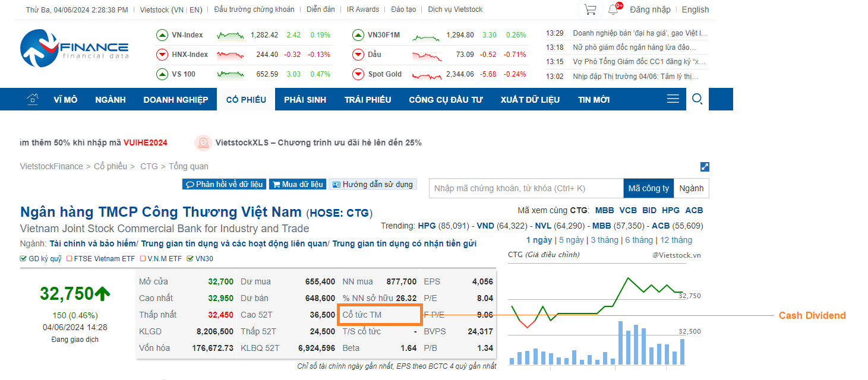Viewport: 868px width, 380px height.
Task: Click the VN30F1M up arrow icon
Action: (x=358, y=35)
